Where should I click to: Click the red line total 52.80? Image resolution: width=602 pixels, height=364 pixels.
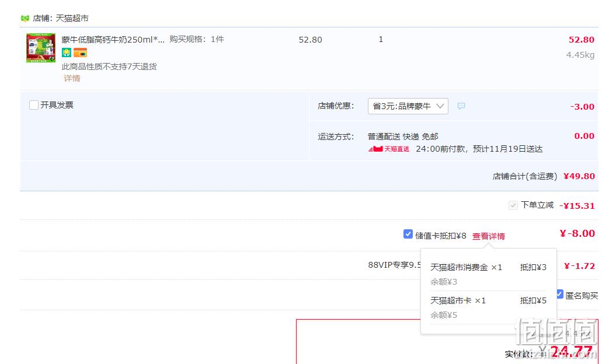581,40
